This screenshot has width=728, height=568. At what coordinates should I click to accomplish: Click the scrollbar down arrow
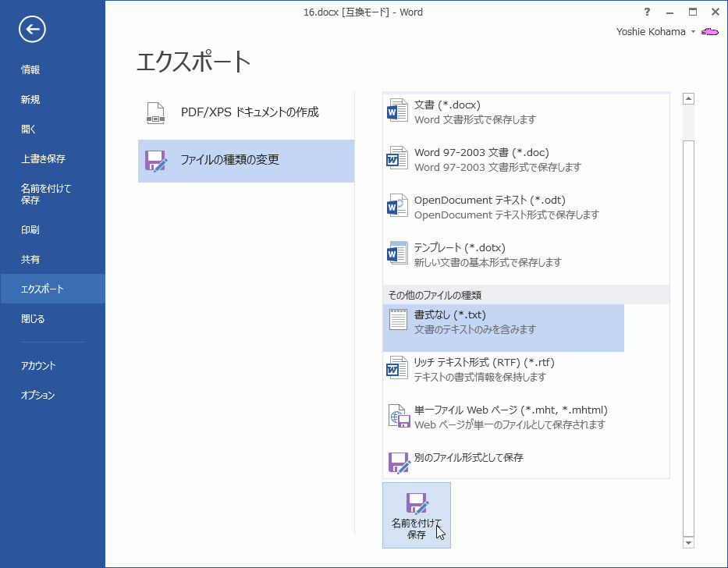(x=688, y=542)
